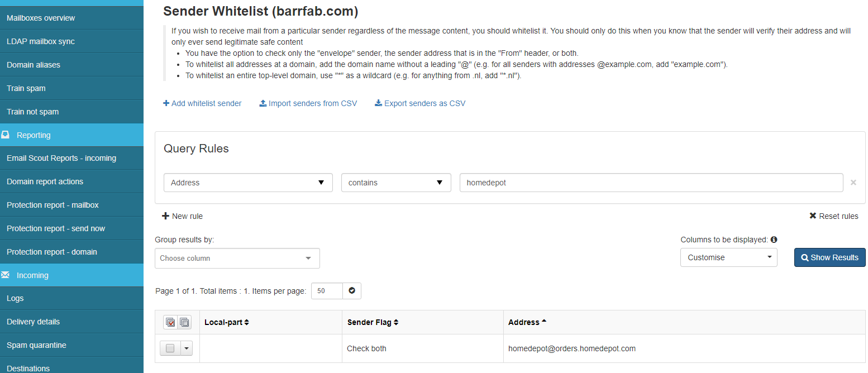This screenshot has height=373, width=868.
Task: Tick the checkbox for the homedepot row
Action: [x=170, y=348]
